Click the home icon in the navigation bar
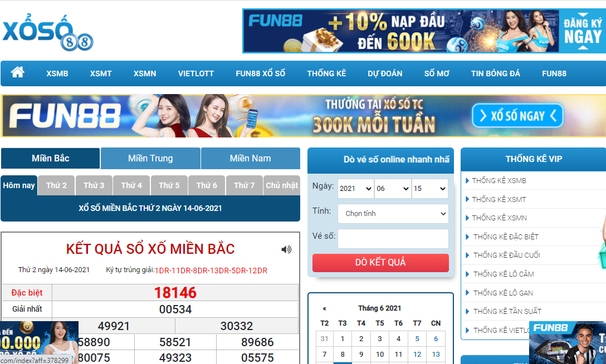This screenshot has height=364, width=606. pyautogui.click(x=17, y=73)
